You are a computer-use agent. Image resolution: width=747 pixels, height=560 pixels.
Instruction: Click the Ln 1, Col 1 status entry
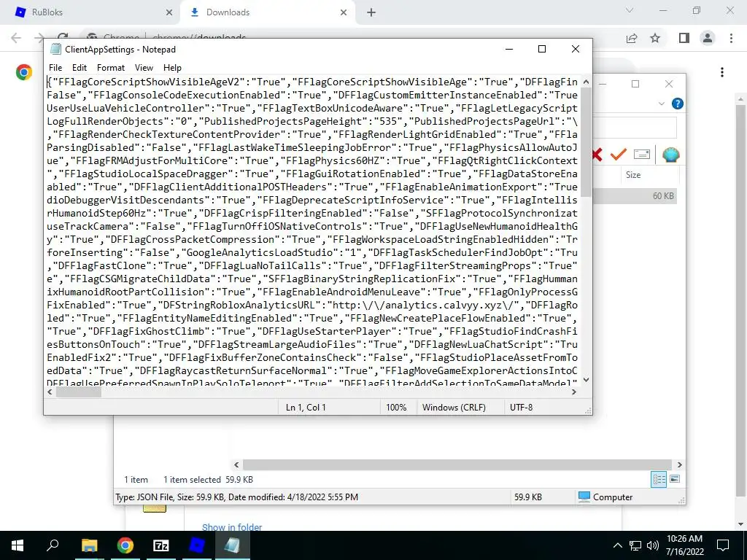[x=306, y=407]
